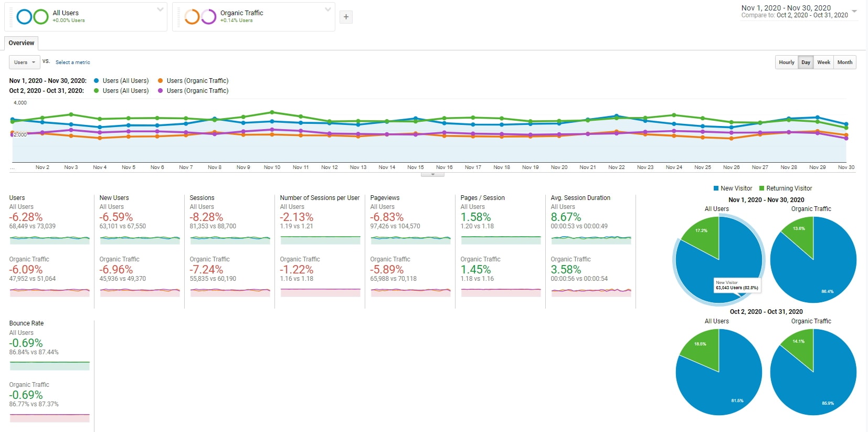
Task: Click the Number of Sessions per User heading
Action: [x=320, y=198]
